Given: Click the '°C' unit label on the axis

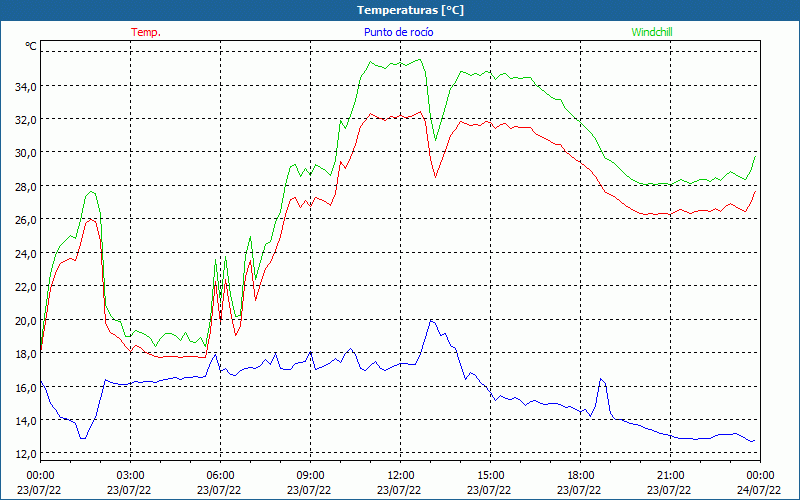Looking at the screenshot, I should pos(31,46).
